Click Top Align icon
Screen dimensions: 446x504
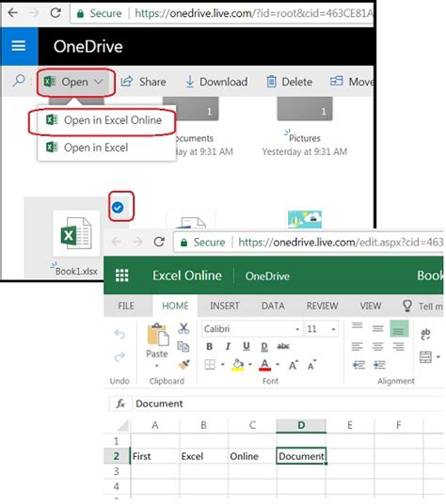point(357,326)
